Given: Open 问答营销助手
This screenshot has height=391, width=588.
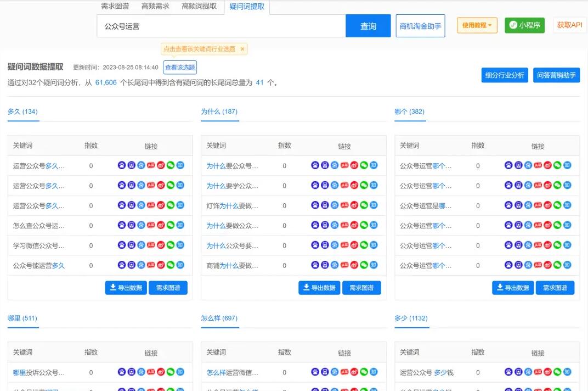Looking at the screenshot, I should (557, 75).
